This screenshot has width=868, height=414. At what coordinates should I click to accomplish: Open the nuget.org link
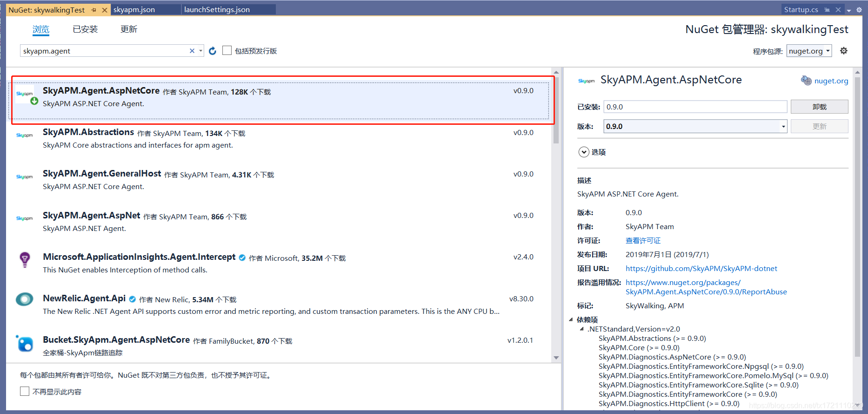point(831,81)
